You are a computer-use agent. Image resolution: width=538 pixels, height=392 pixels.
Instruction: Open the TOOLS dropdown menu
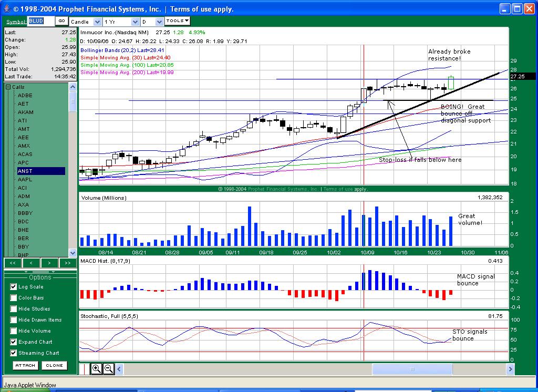pos(177,21)
